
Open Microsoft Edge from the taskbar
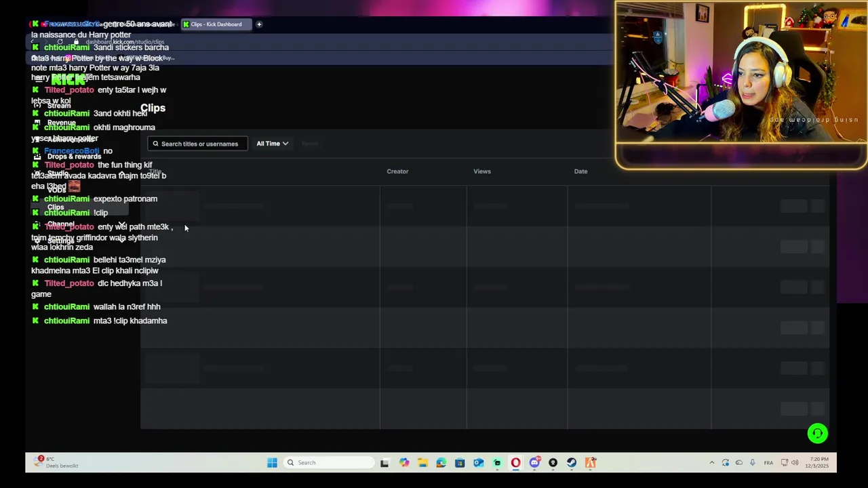(441, 463)
